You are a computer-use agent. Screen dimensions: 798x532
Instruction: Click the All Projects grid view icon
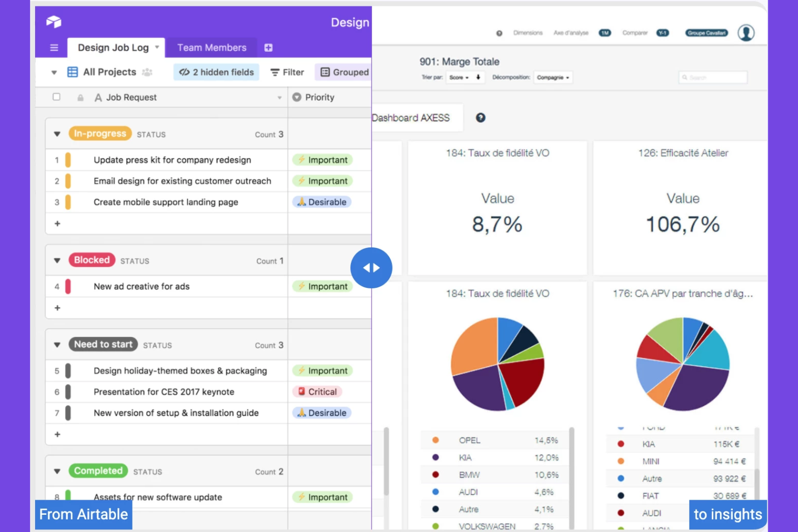click(x=72, y=72)
